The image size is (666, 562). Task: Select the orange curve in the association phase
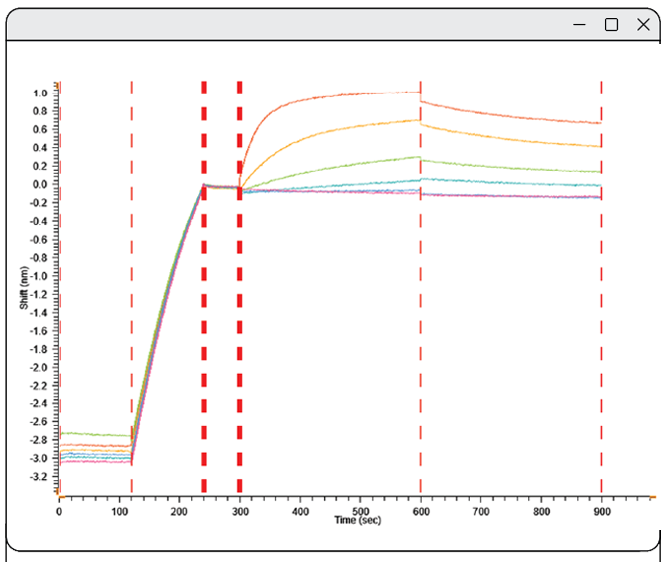[340, 135]
